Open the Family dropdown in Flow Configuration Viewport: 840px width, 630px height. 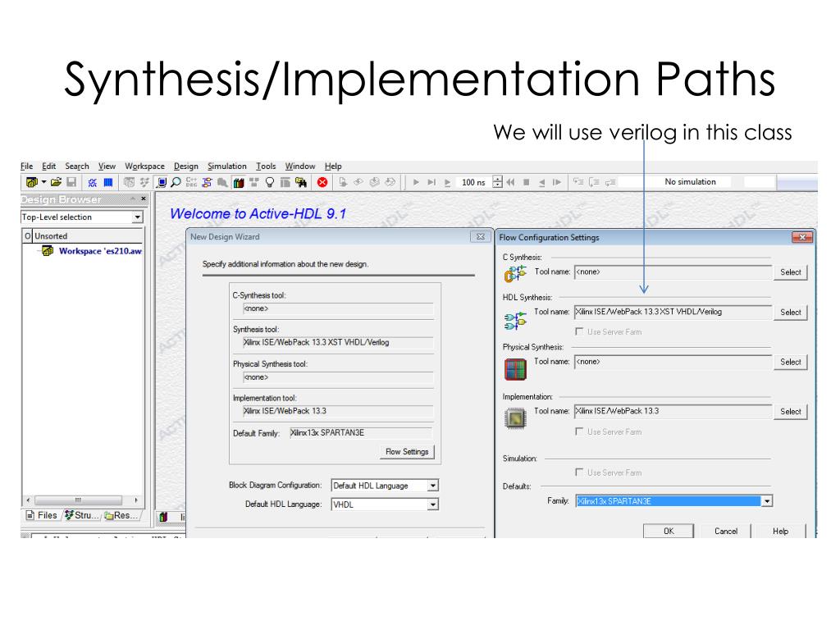pos(767,501)
